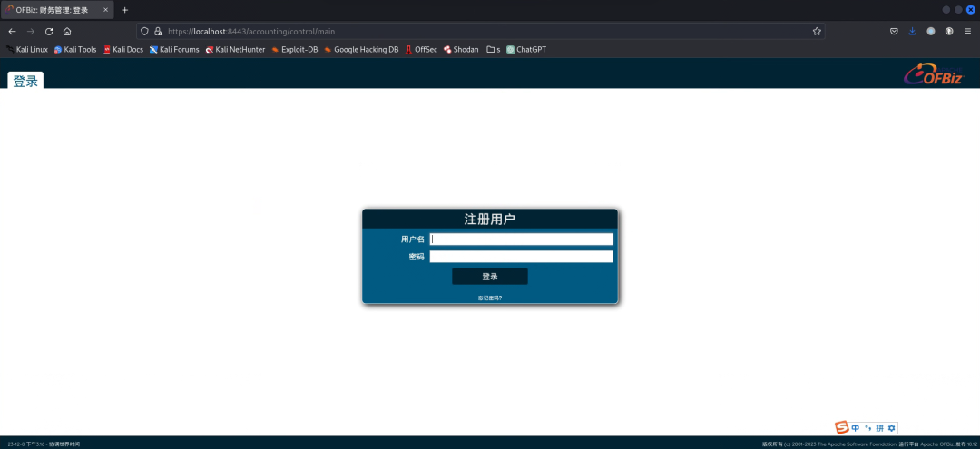
Task: Click the browser forward arrow
Action: coord(31,31)
